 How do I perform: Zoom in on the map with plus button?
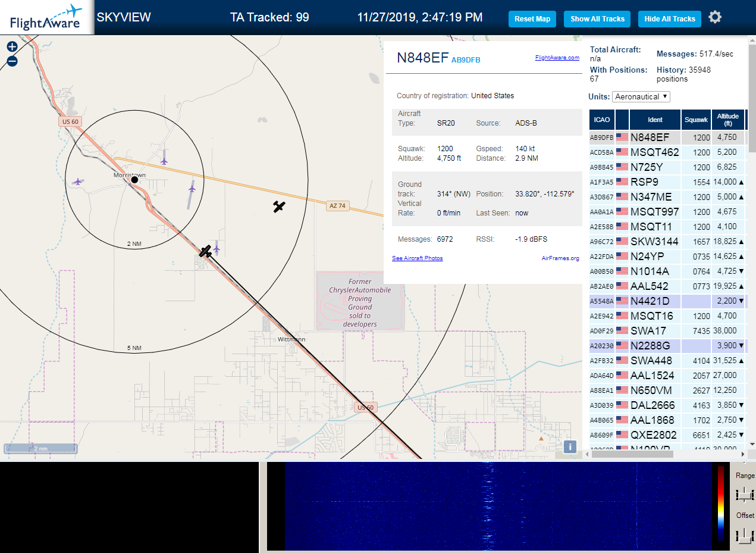pyautogui.click(x=12, y=46)
